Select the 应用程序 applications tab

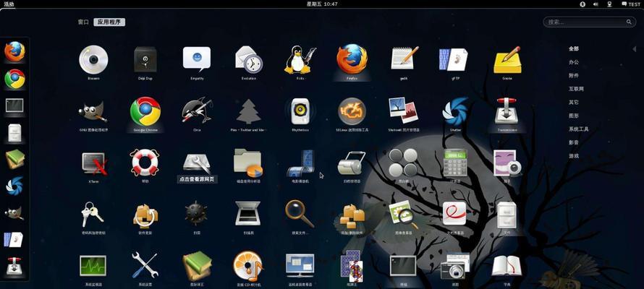click(109, 22)
